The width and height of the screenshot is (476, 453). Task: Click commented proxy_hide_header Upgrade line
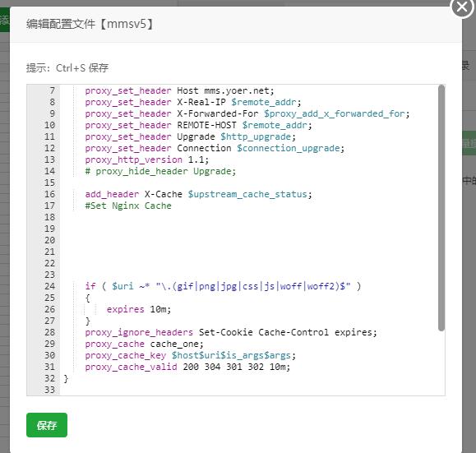[160, 171]
